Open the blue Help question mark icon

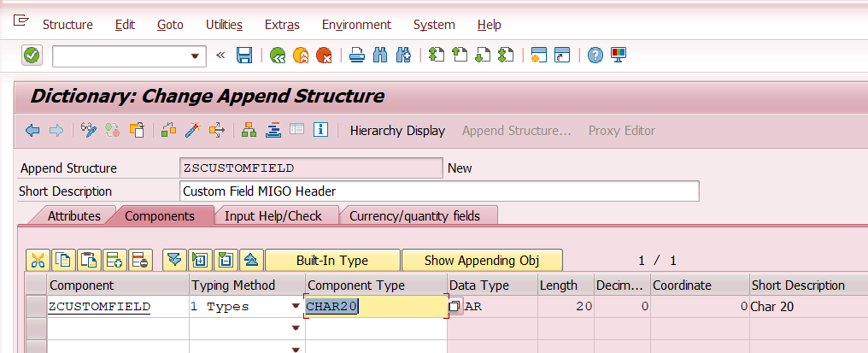(595, 55)
